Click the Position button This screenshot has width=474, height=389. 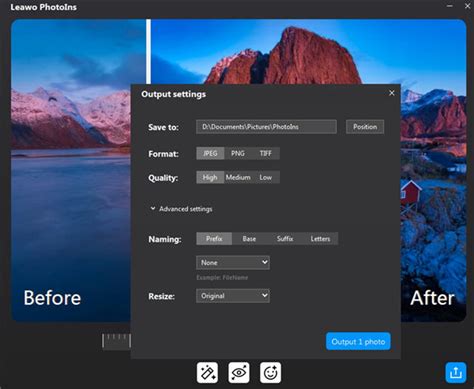365,127
